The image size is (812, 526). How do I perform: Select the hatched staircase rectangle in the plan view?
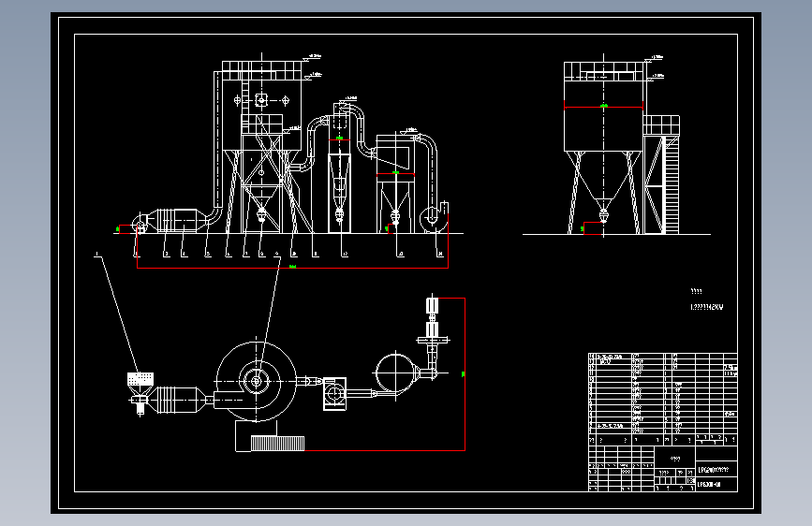(277, 444)
